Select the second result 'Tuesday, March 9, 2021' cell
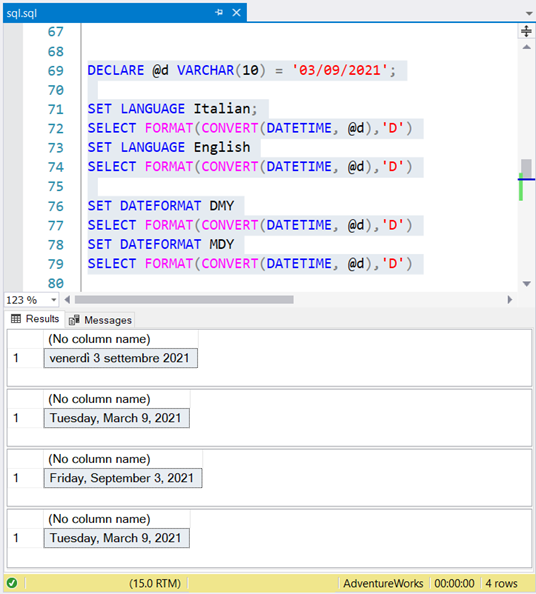This screenshot has width=536, height=594. point(117,418)
